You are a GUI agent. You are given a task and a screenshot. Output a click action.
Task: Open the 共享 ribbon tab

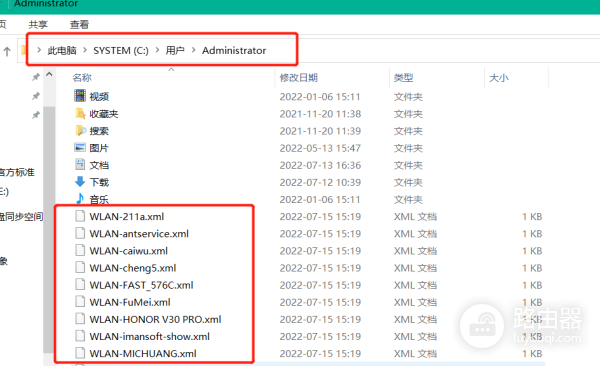point(38,25)
